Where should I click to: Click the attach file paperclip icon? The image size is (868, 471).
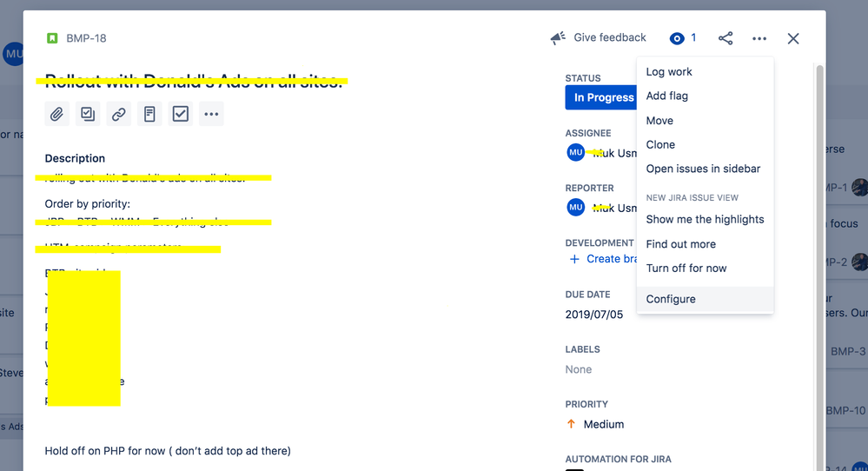pyautogui.click(x=56, y=114)
